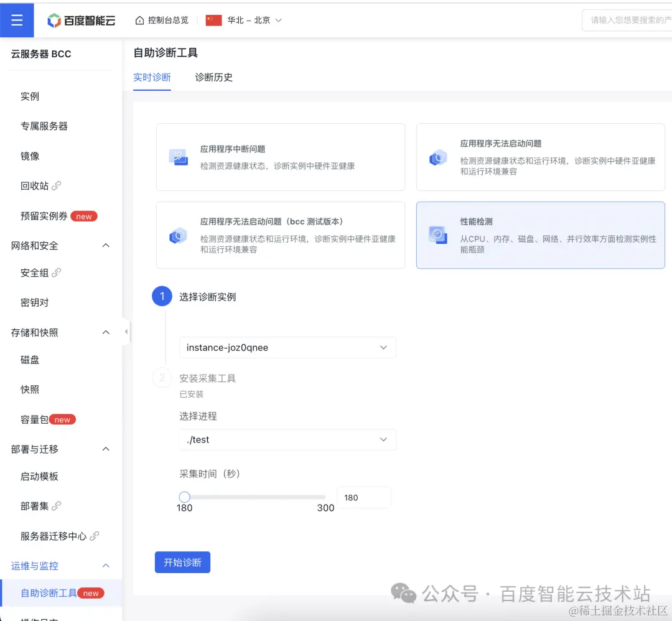Image resolution: width=672 pixels, height=621 pixels.
Task: Click the external link icon beside 部署集
Action: [x=58, y=507]
